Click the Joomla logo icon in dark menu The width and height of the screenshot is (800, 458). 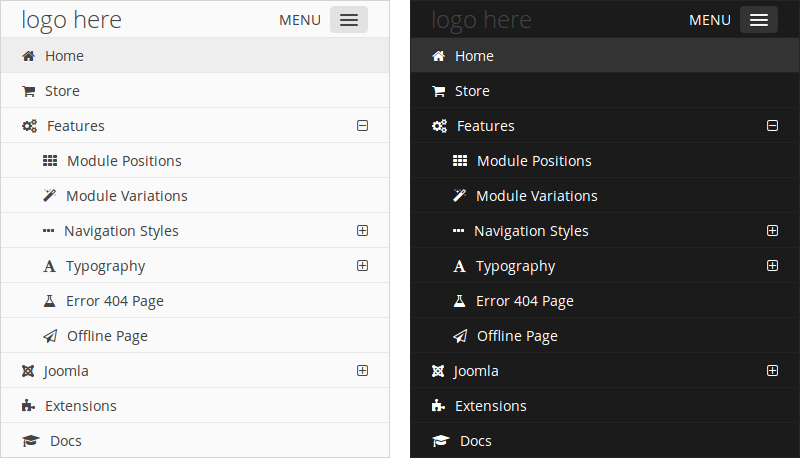[x=438, y=371]
